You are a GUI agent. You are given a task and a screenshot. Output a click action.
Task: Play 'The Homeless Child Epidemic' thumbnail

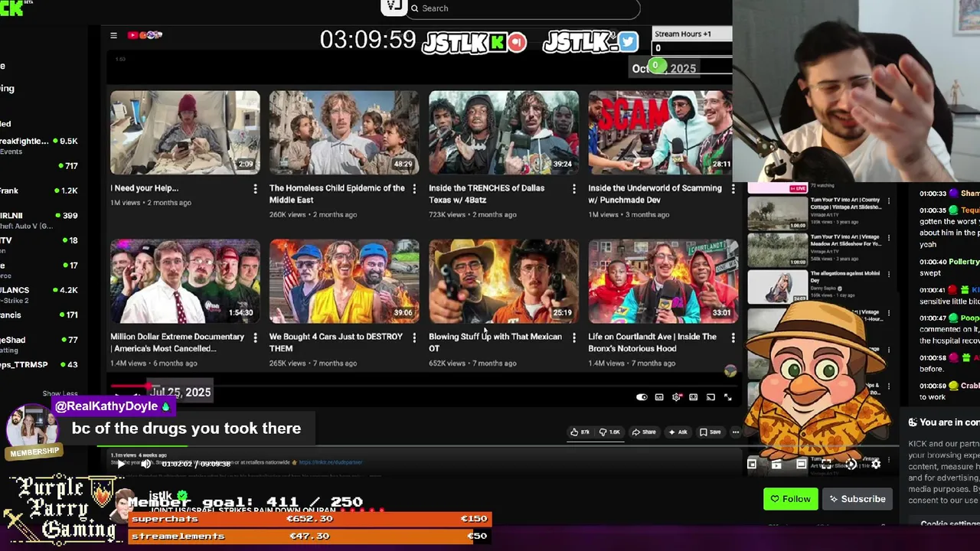[x=344, y=132]
